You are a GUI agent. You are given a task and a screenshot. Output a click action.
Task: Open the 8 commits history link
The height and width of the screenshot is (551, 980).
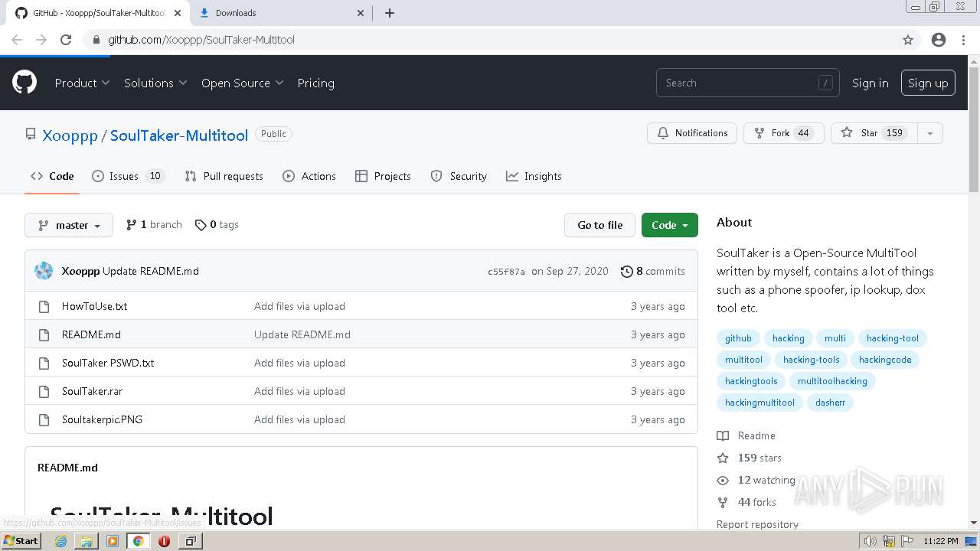tap(653, 271)
